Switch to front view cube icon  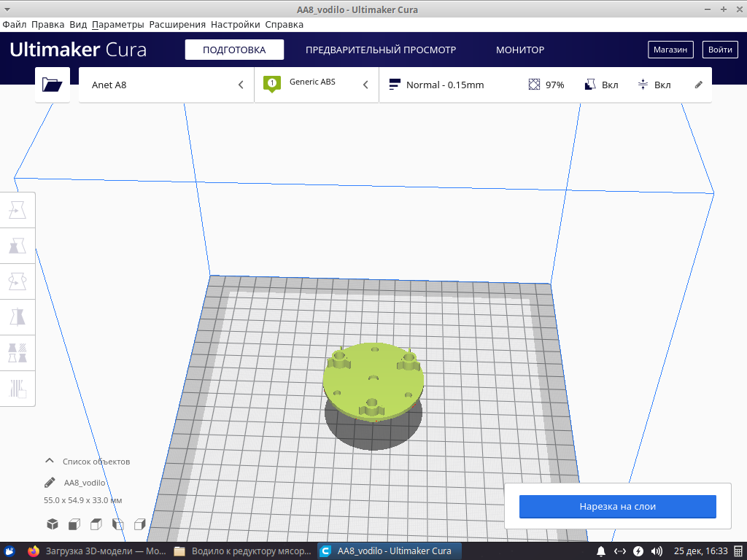tap(74, 524)
